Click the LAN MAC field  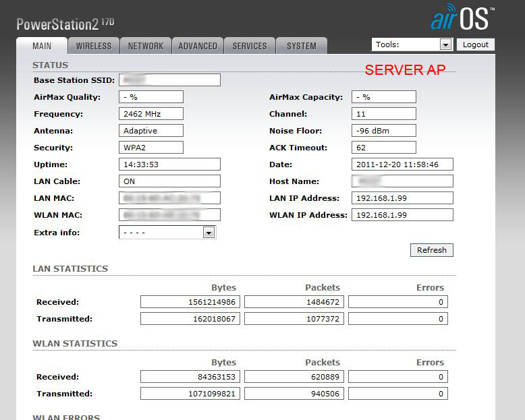point(169,198)
